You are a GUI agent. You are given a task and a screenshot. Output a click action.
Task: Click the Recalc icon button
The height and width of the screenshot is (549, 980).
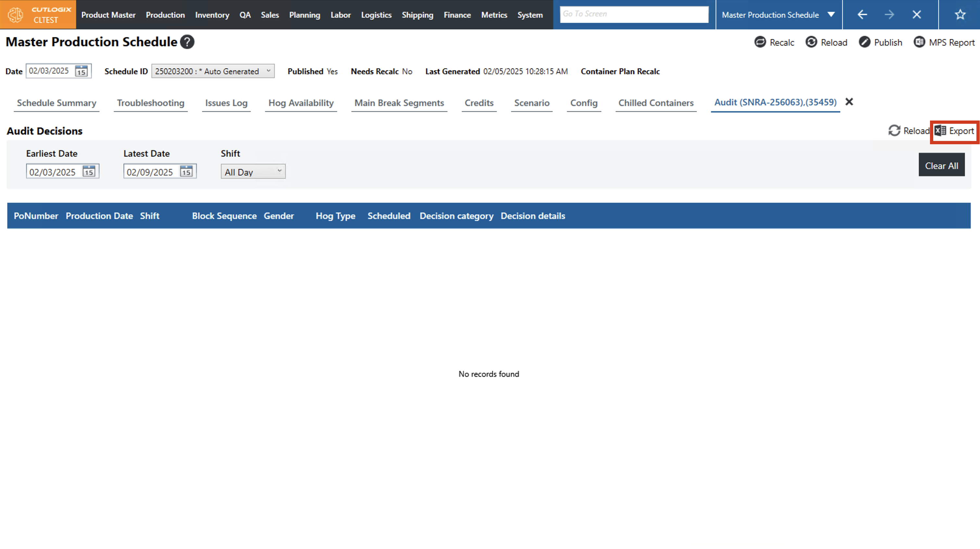760,42
